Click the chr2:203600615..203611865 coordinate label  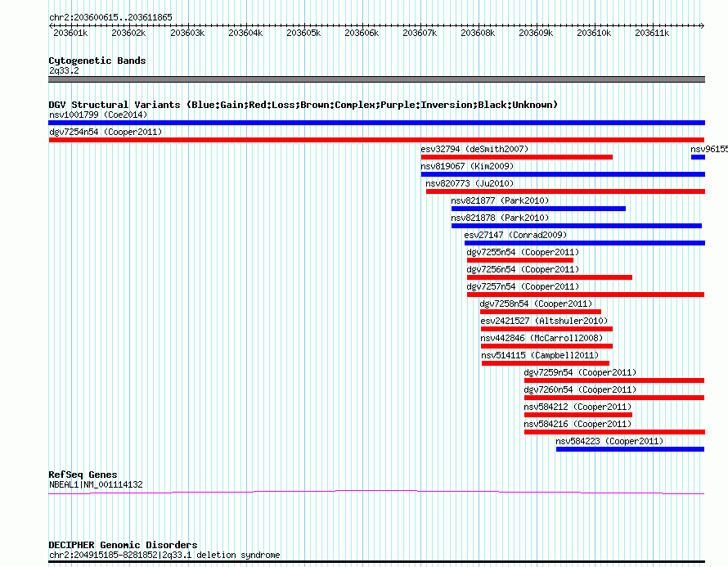coord(110,17)
